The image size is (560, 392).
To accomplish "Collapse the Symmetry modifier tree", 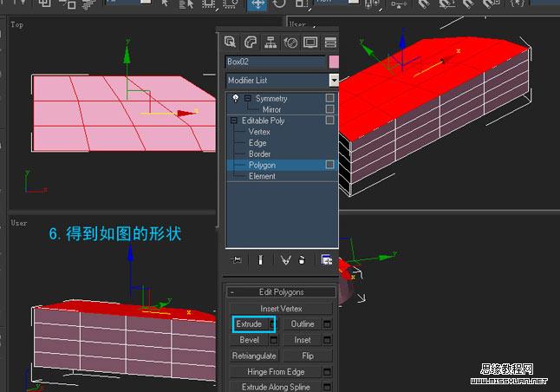I will [x=248, y=98].
